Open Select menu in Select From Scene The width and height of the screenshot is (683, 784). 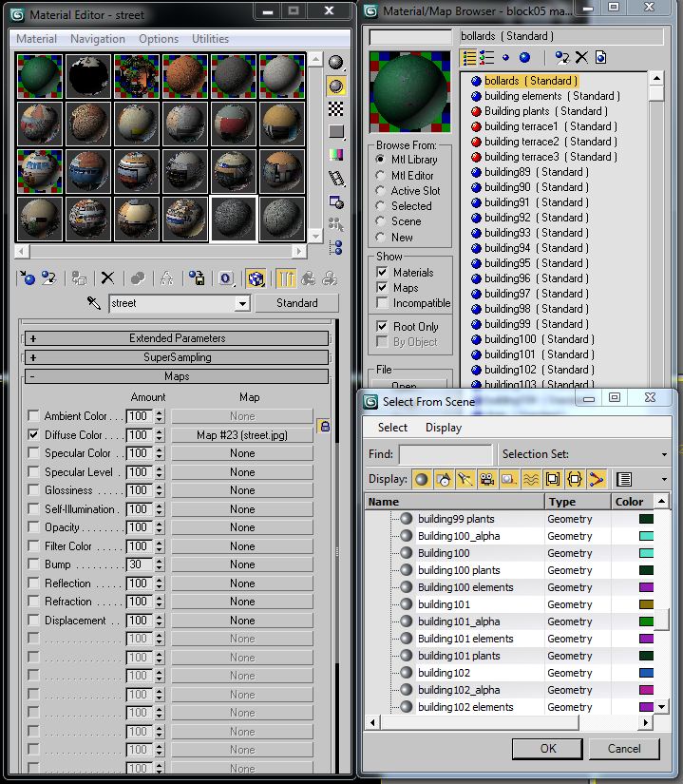[392, 428]
